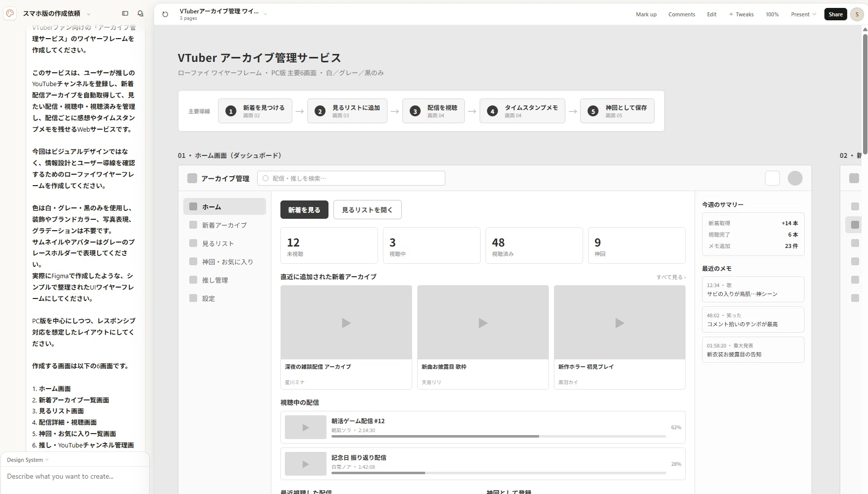Image resolution: width=868 pixels, height=494 pixels.
Task: Click the Share button
Action: tap(835, 14)
